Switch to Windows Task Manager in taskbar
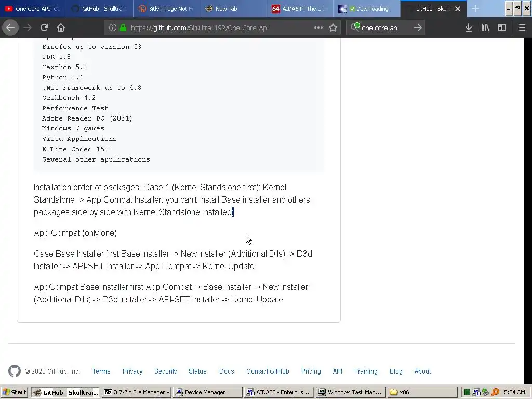The image size is (532, 399). [350, 392]
